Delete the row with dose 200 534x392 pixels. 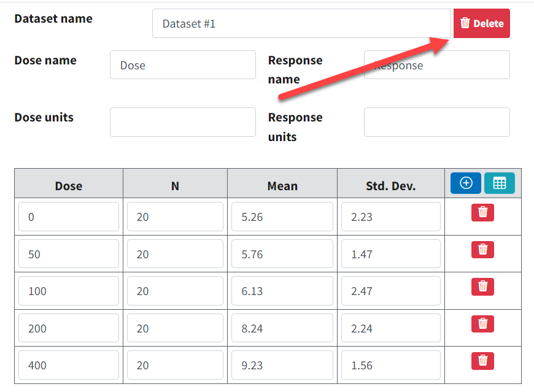(482, 324)
